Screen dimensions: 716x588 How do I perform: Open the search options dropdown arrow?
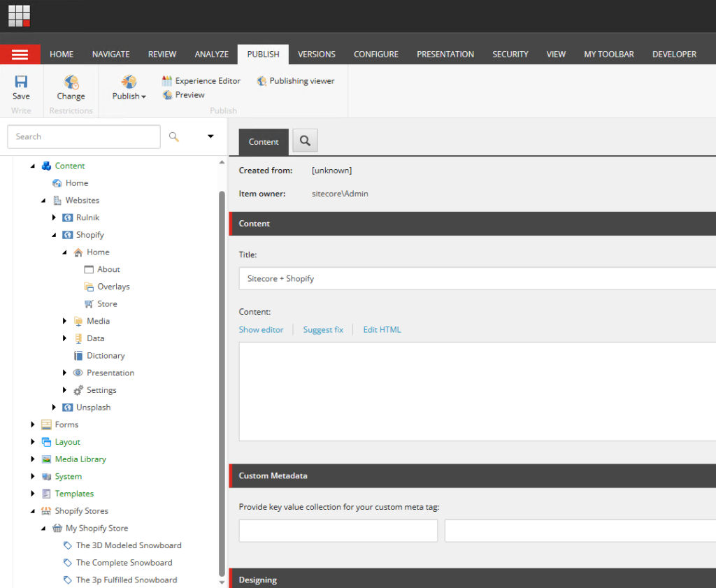click(x=210, y=136)
